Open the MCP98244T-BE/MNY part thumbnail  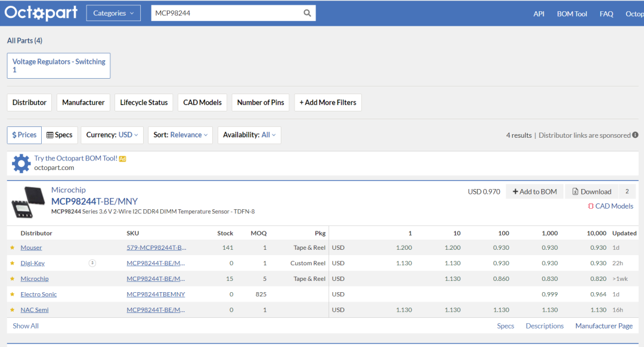click(28, 202)
